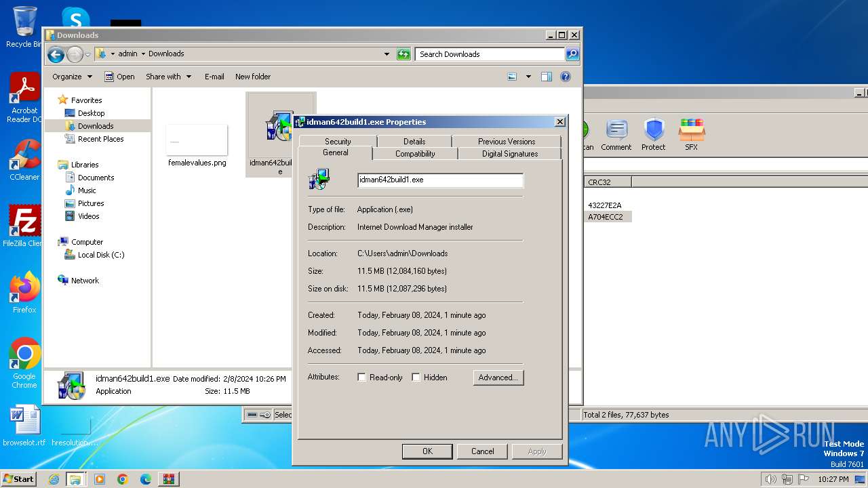Click CRC32 column header in WinRAR
This screenshot has width=868, height=488.
point(608,182)
